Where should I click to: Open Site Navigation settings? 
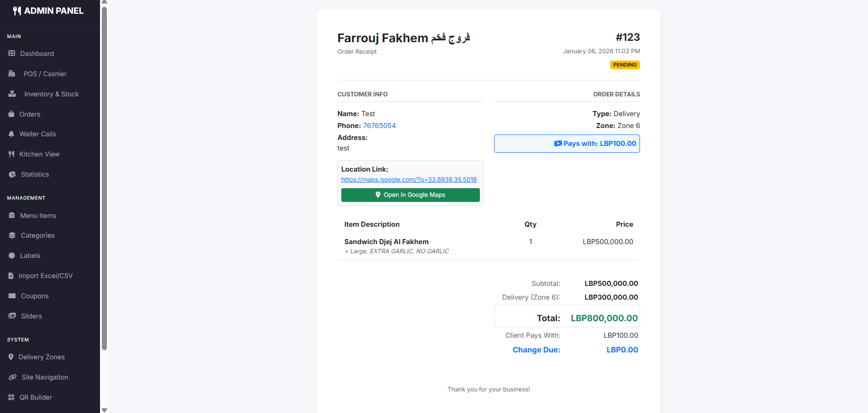tap(45, 377)
